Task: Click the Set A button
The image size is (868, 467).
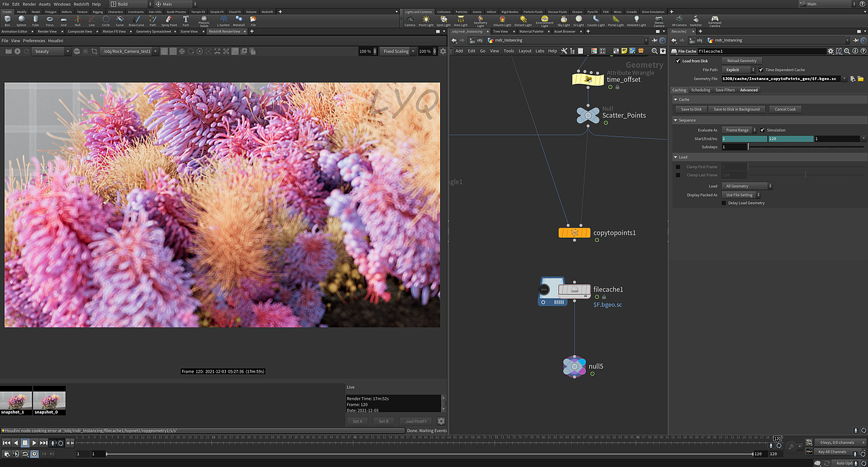Action: [x=357, y=421]
